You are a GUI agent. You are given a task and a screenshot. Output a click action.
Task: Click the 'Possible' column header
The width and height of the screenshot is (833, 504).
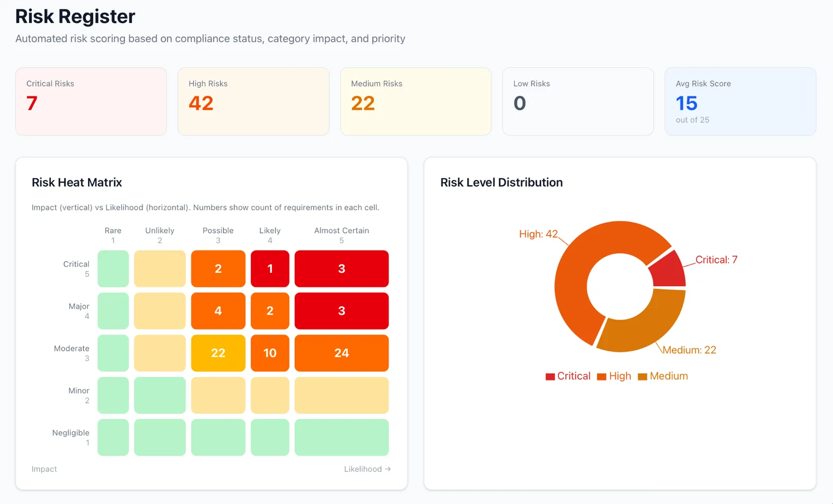point(218,231)
